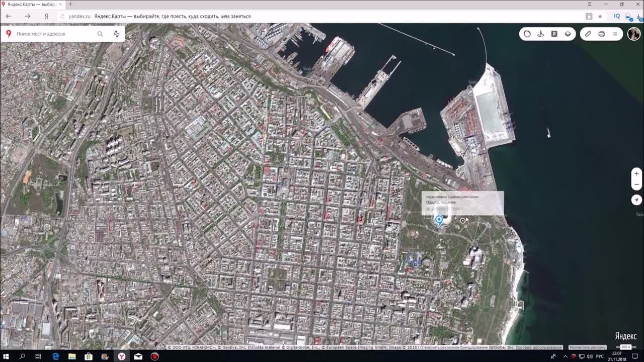Open Microsoft Store from taskbar
This screenshot has width=644, height=362.
[x=89, y=356]
